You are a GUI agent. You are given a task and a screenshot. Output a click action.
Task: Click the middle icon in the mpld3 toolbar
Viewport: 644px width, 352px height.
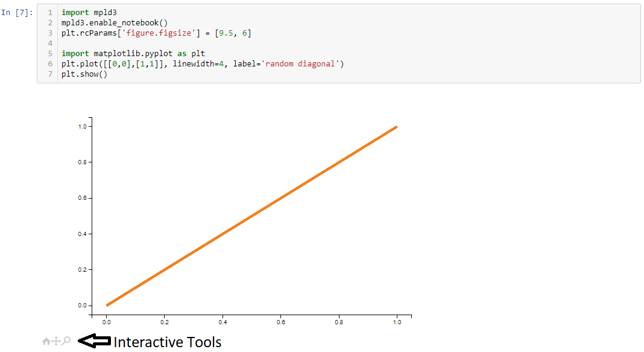(55, 341)
